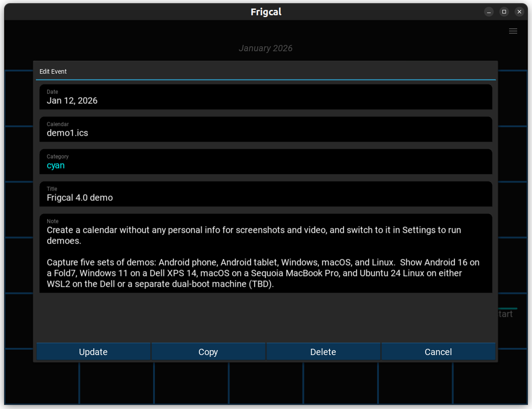This screenshot has width=532, height=409.
Task: Click the Title field with Frigcal 4.0 demo
Action: coord(266,194)
